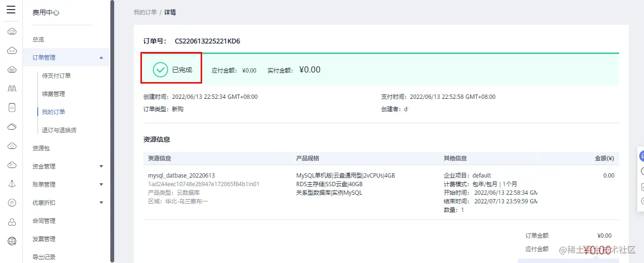Expand the 账单管理 dropdown arrow
The width and height of the screenshot is (644, 263).
point(101,185)
